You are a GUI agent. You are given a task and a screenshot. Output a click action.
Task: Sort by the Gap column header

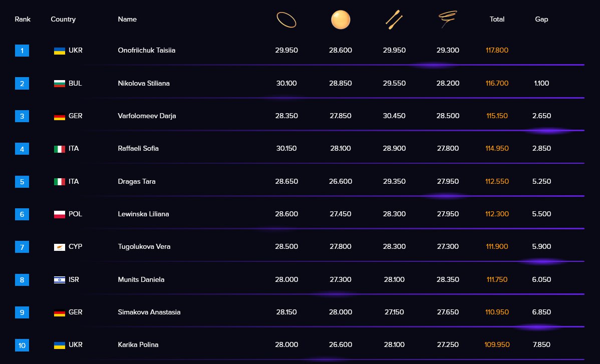pyautogui.click(x=541, y=19)
